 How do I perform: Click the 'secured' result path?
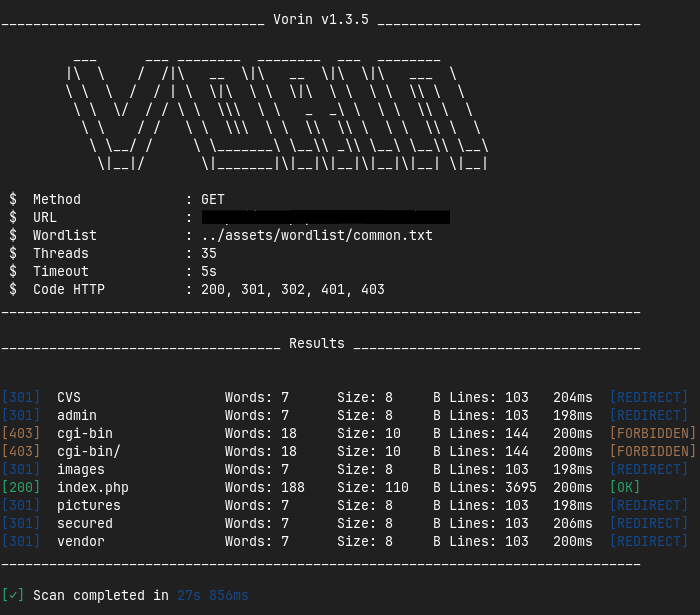[85, 523]
